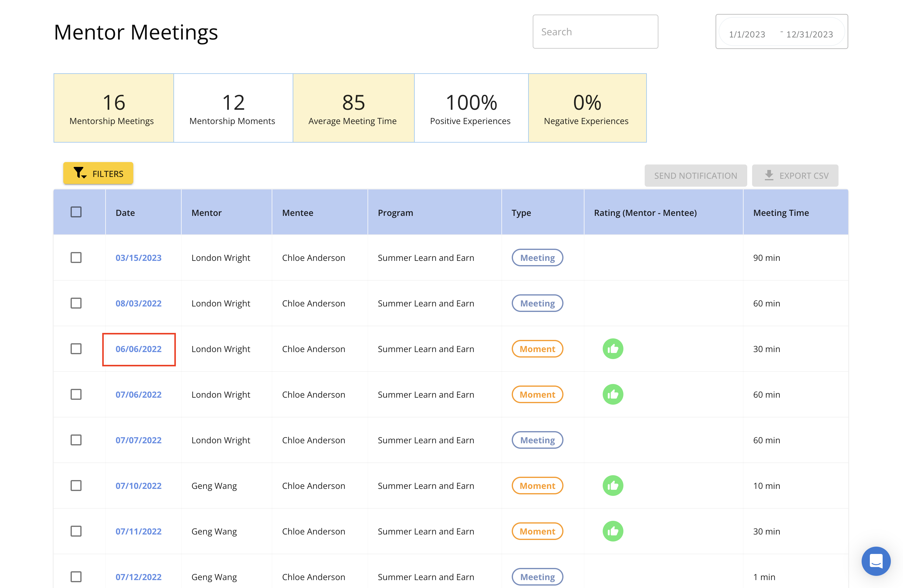Click Moment badge on 06/06/2022 row
The height and width of the screenshot is (588, 903).
537,349
